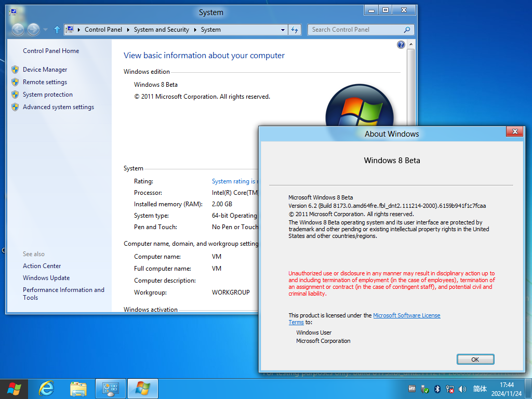Click the System rating link
The width and height of the screenshot is (532, 399).
tap(235, 181)
